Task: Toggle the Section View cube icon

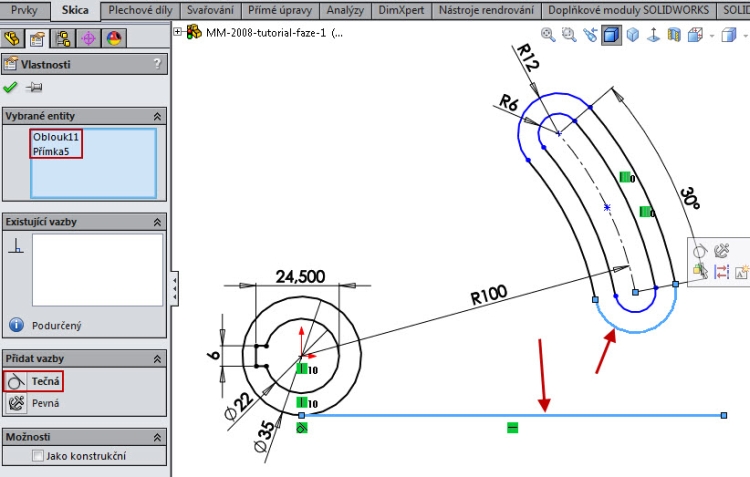Action: 611,34
